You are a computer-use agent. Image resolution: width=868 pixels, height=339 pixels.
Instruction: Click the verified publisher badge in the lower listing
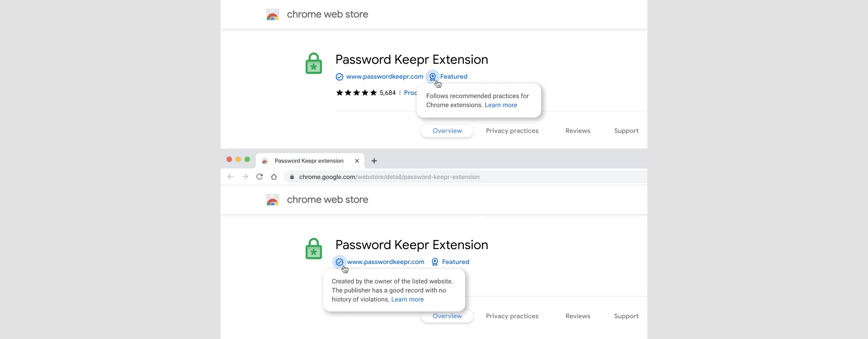[x=340, y=262]
